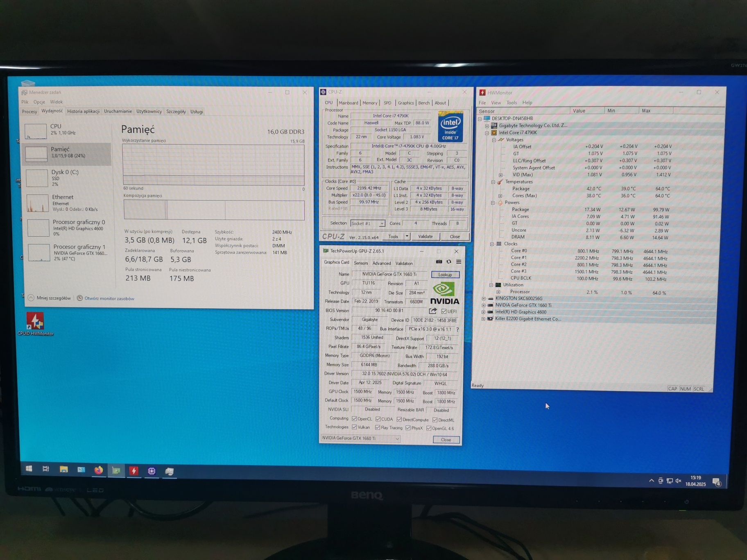Open the View menu in HWMonitor
The image size is (747, 560).
496,103
